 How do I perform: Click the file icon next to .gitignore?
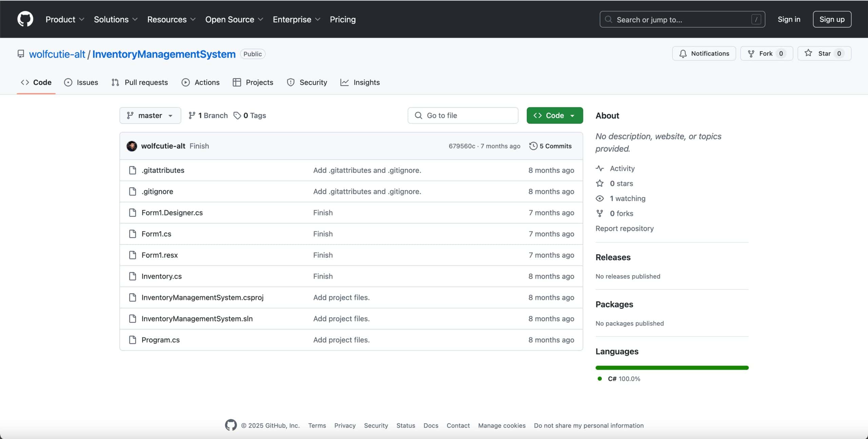133,191
